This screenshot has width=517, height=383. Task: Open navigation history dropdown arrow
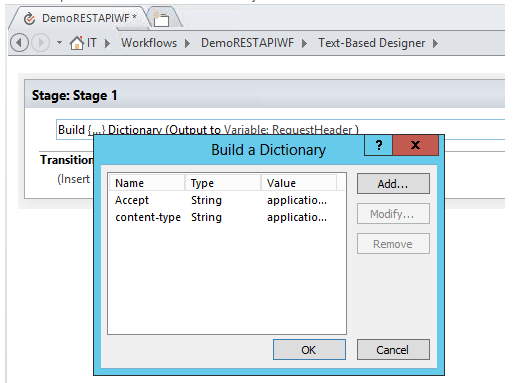59,43
